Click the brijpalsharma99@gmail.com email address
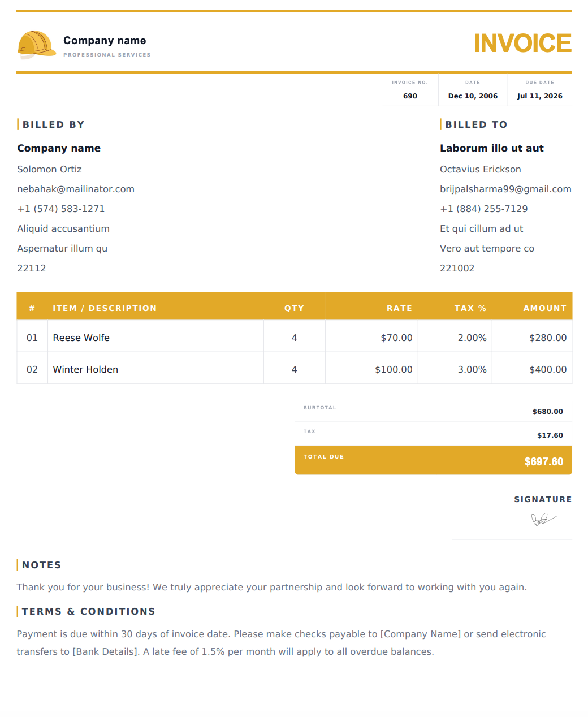 coord(505,189)
